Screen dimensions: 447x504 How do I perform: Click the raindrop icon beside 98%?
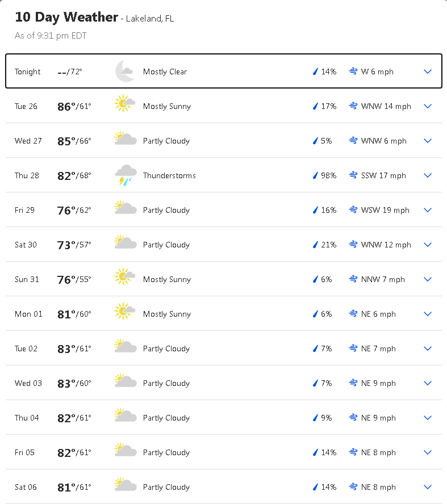pos(315,175)
